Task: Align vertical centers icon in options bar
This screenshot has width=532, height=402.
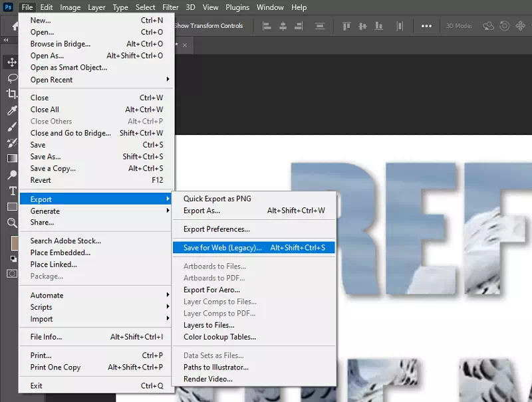Action: [362, 26]
